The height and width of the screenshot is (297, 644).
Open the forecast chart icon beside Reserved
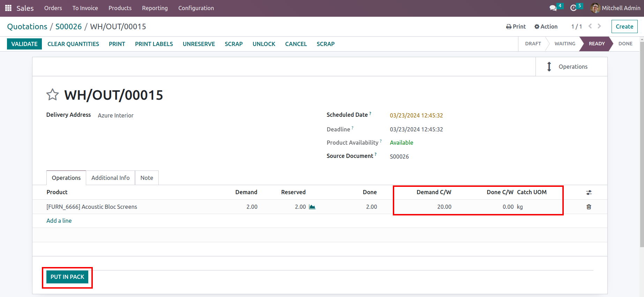tap(312, 207)
